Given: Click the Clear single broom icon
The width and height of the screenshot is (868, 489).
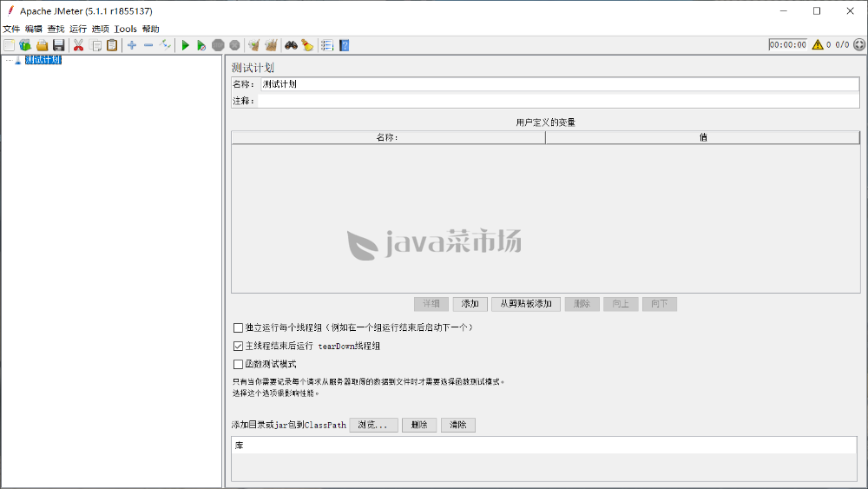Looking at the screenshot, I should [254, 45].
